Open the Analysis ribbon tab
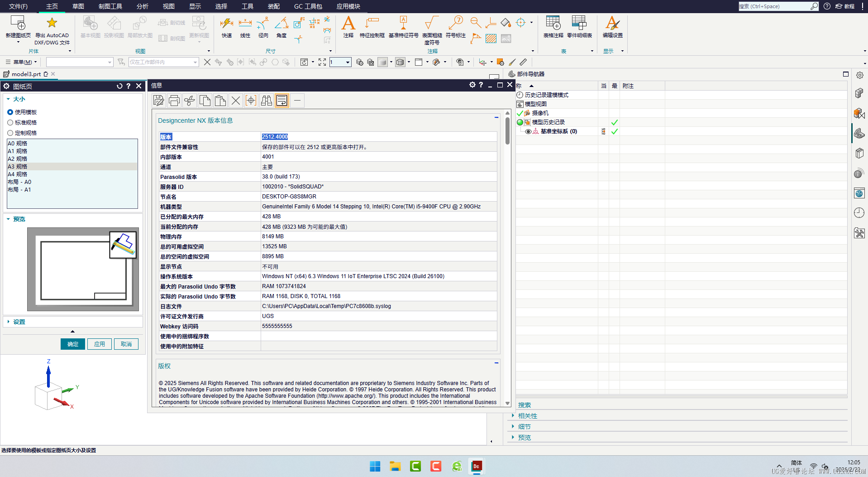Image resolution: width=868 pixels, height=477 pixels. click(142, 6)
